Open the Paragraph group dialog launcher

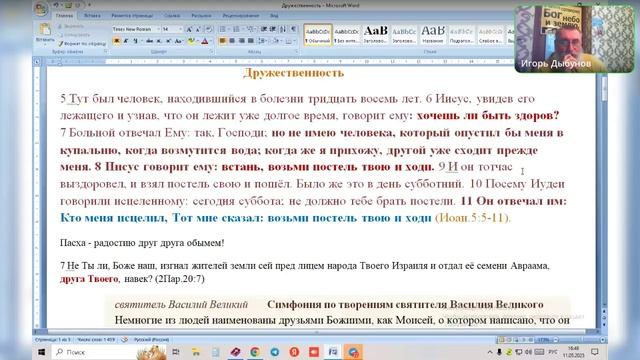coord(296,52)
